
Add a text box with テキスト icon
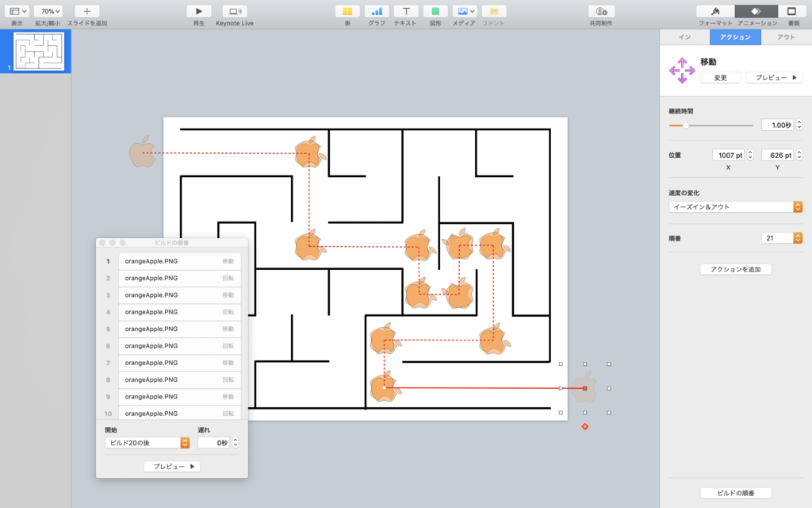coord(406,11)
